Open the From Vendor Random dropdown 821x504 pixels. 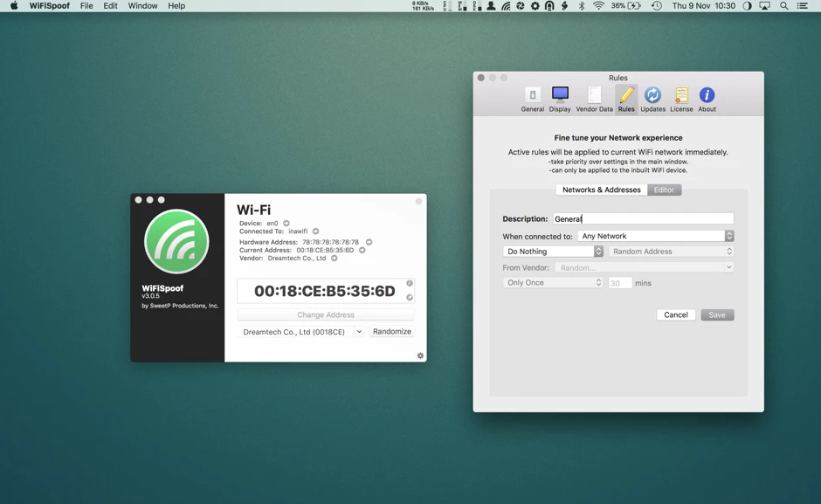645,267
